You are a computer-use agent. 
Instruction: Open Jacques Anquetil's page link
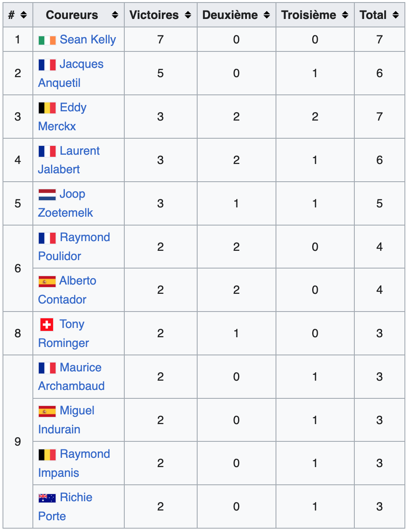[x=81, y=64]
